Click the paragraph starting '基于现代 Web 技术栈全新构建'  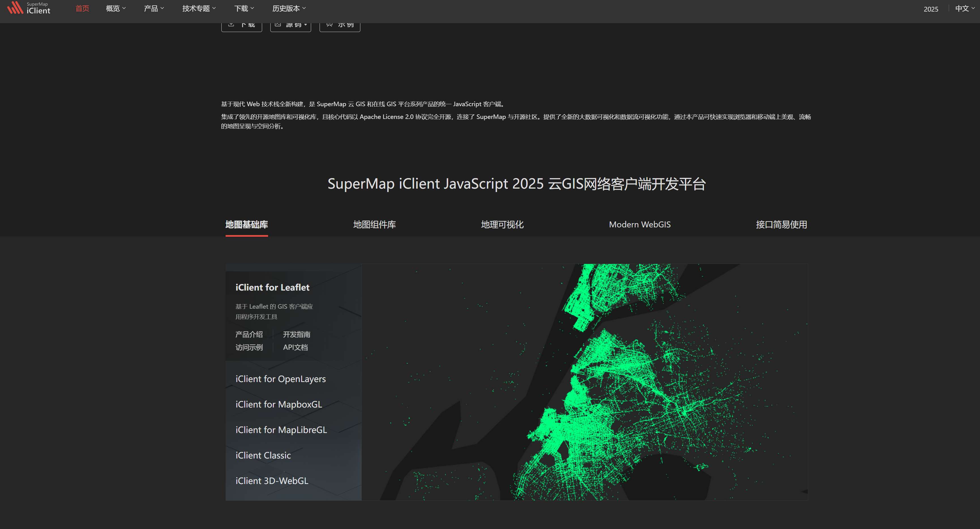[x=363, y=104]
